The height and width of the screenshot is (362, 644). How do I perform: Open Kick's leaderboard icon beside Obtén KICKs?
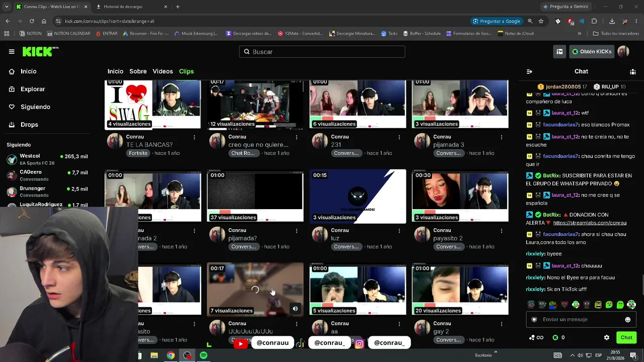(x=559, y=51)
